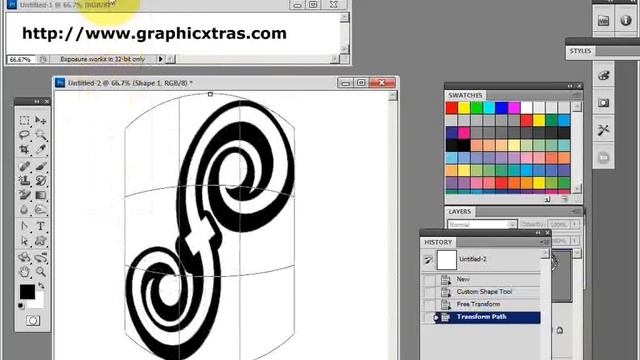Click the Swatches panel scroll down arrow
This screenshot has height=360, width=640.
(577, 189)
